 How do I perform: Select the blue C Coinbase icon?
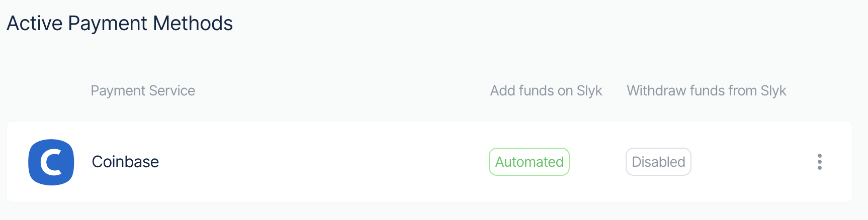[51, 162]
